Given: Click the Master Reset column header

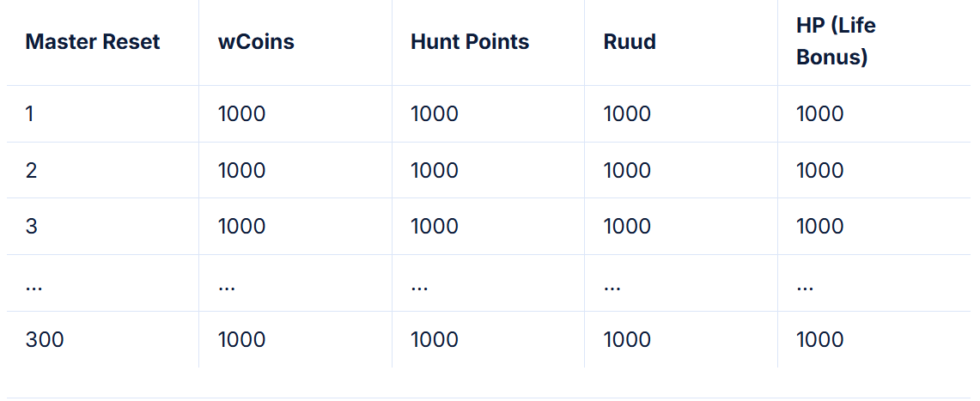Looking at the screenshot, I should coord(93,42).
